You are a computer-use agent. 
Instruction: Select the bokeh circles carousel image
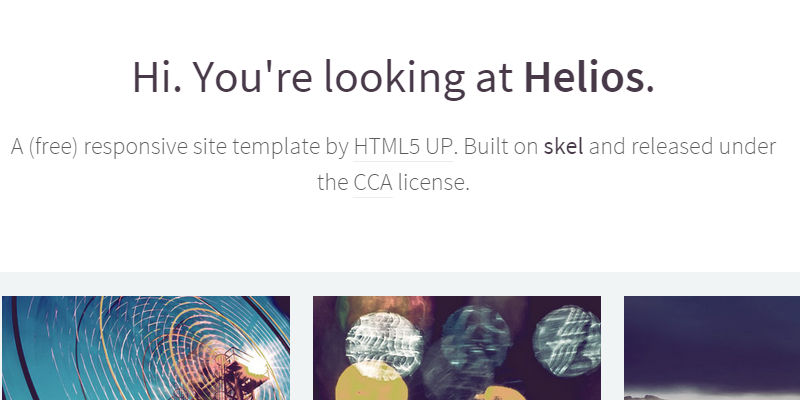(x=457, y=347)
